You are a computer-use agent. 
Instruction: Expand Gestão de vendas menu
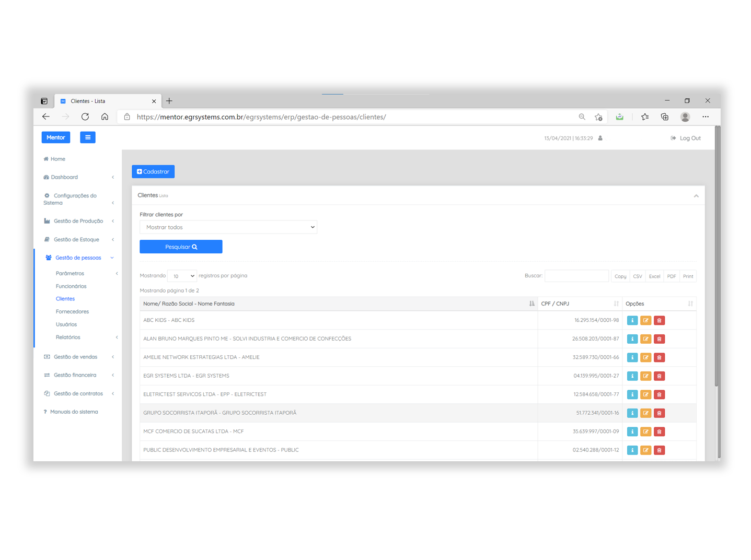click(78, 357)
